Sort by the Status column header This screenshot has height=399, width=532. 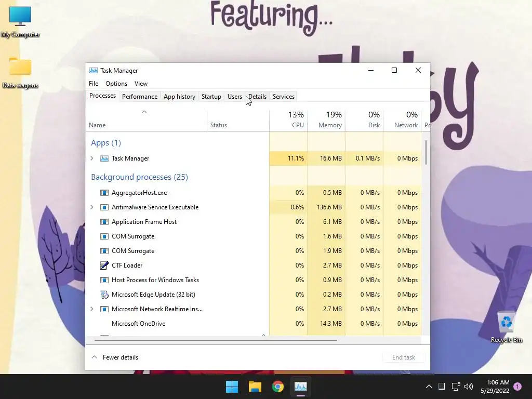pos(238,120)
